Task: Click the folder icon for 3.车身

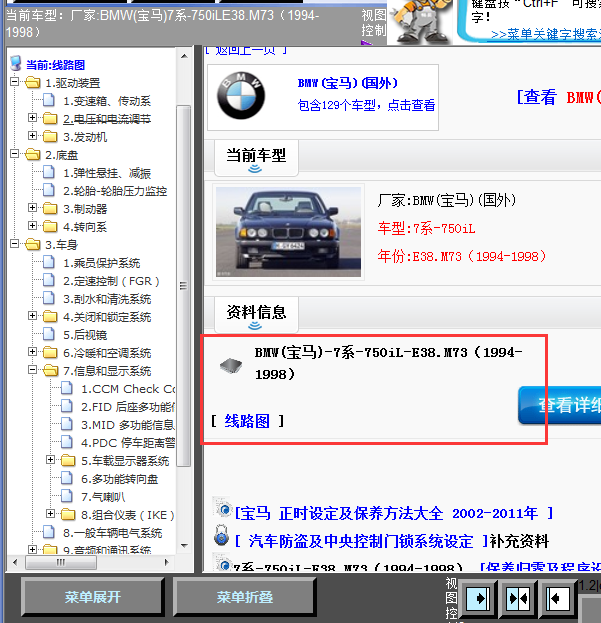Action: click(33, 244)
